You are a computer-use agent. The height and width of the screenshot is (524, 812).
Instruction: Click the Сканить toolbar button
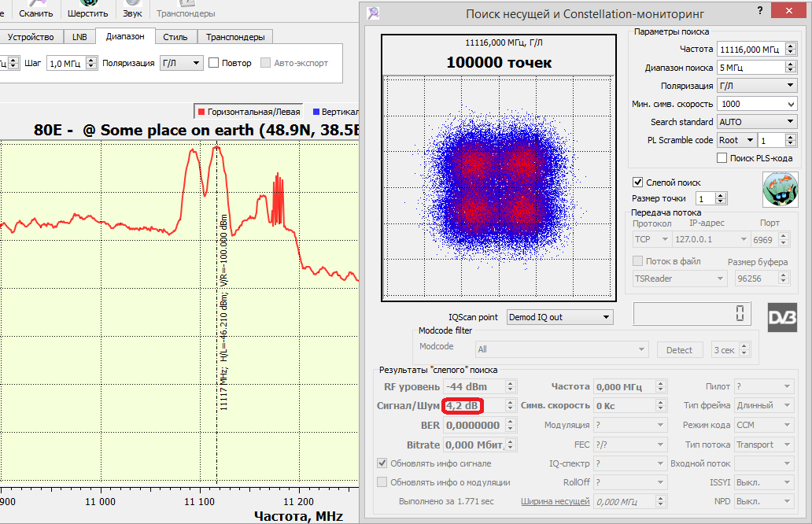pyautogui.click(x=35, y=9)
